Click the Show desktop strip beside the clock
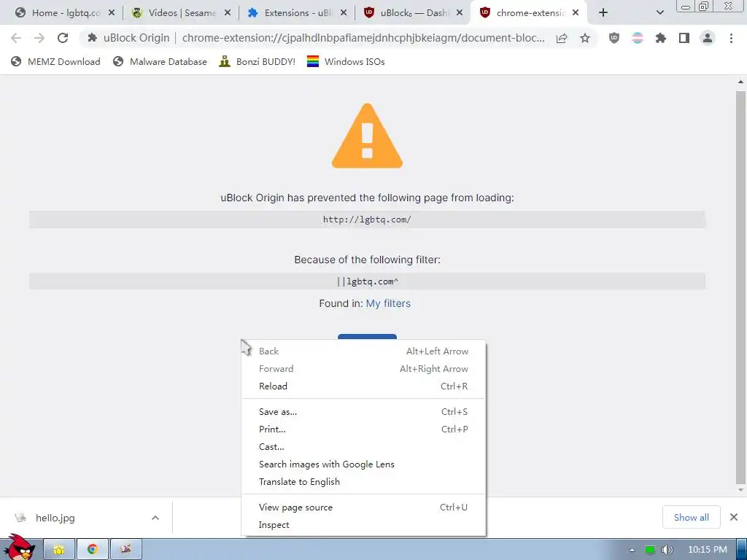This screenshot has height=560, width=747. click(x=741, y=550)
